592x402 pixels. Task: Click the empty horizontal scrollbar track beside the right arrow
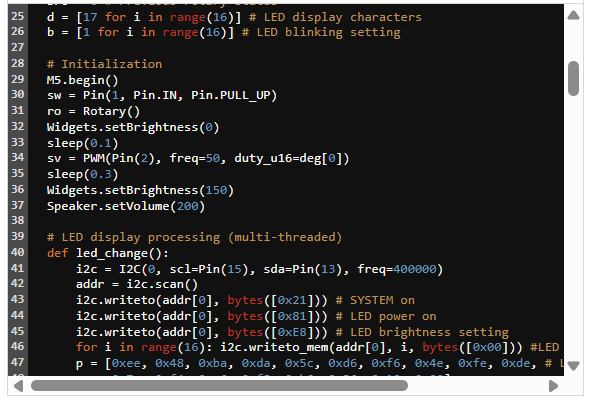point(478,385)
